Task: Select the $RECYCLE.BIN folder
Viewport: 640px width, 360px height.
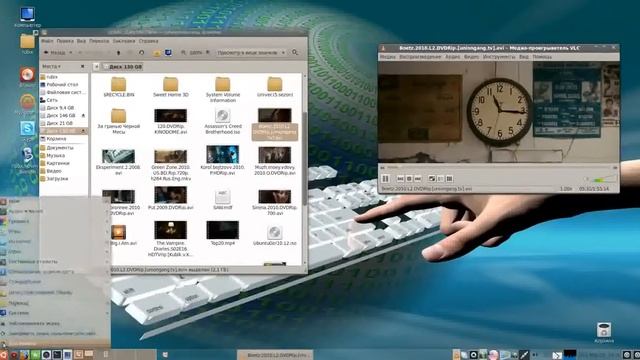Action: (x=118, y=87)
